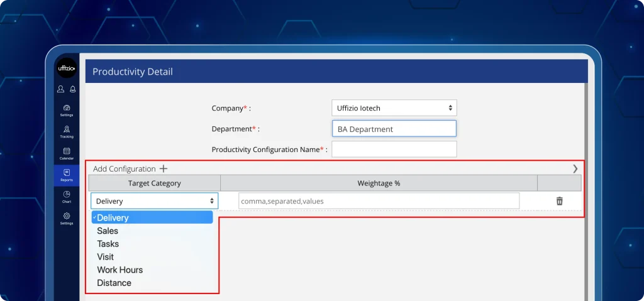This screenshot has height=301, width=644.
Task: Select Work Hours from the dropdown list
Action: tap(119, 270)
